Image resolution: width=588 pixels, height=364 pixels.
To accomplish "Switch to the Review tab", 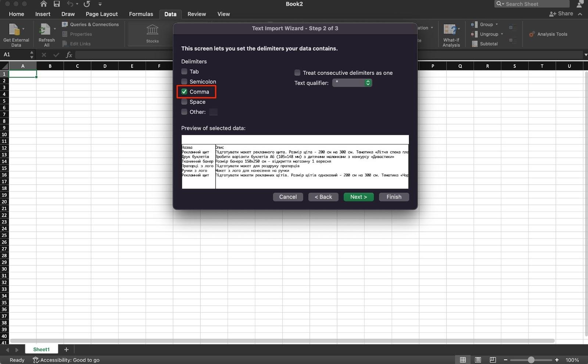I will tap(197, 14).
